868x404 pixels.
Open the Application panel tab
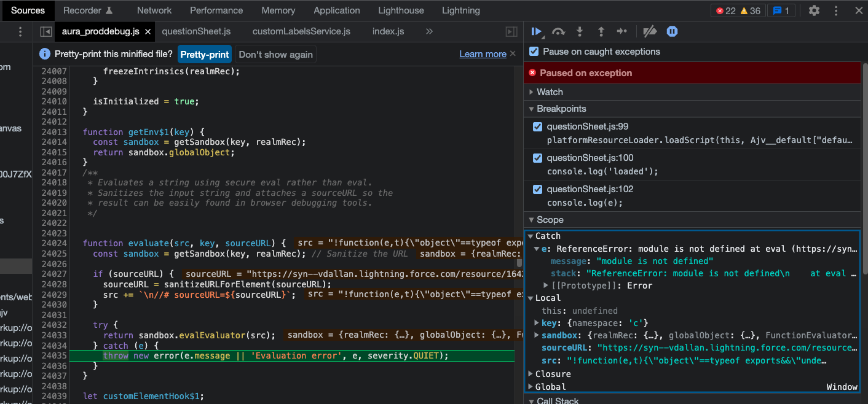pos(337,10)
